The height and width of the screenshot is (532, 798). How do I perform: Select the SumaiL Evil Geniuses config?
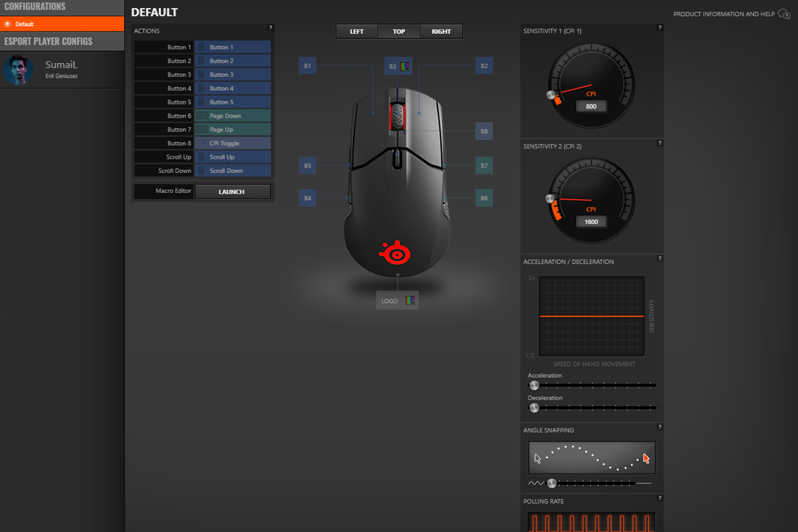(x=63, y=69)
